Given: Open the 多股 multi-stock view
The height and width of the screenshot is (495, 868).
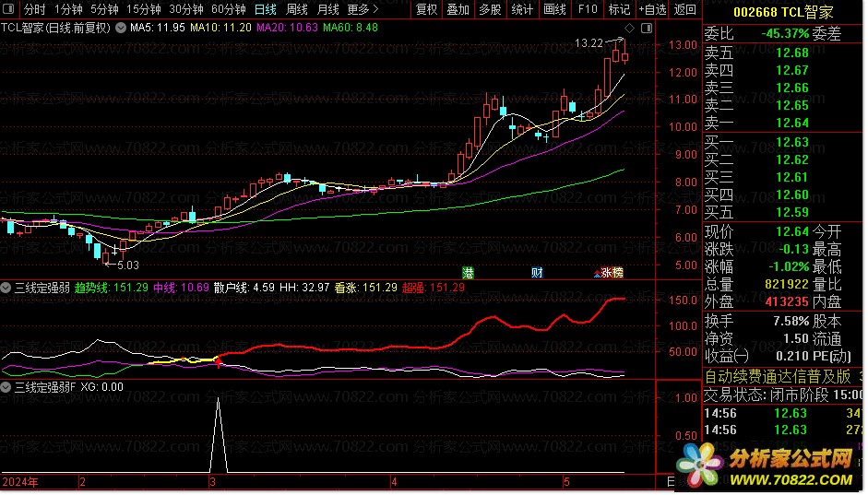Looking at the screenshot, I should click(490, 9).
